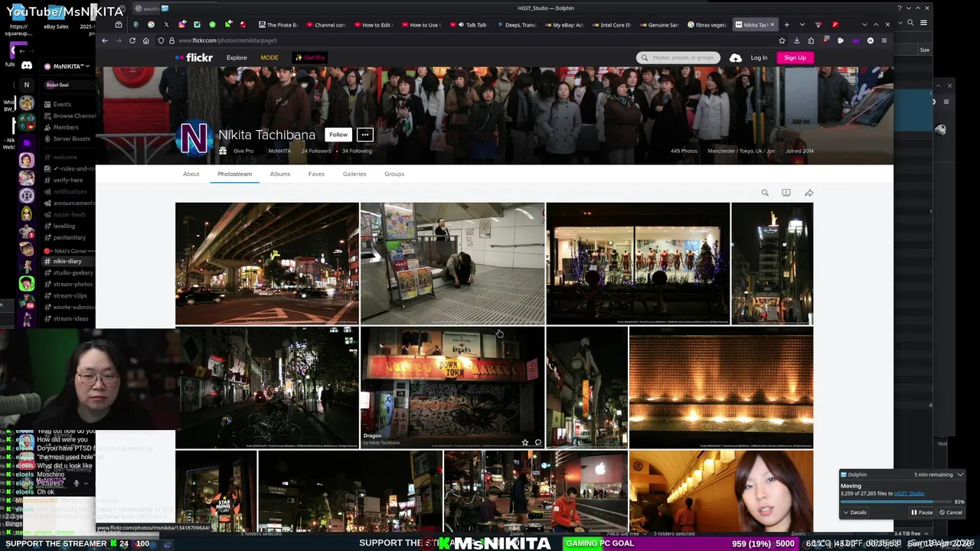Click the Nikita Tachibana profile avatar
980x551 pixels.
(x=194, y=139)
